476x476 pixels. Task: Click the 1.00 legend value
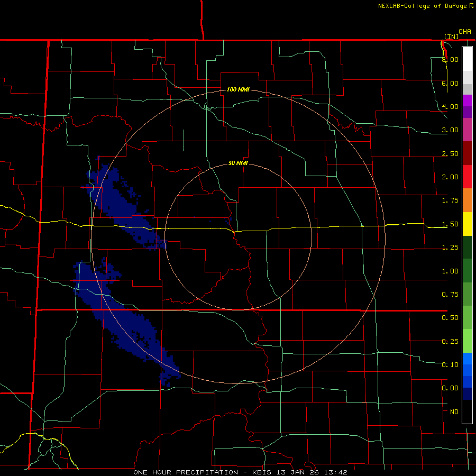[x=450, y=271]
